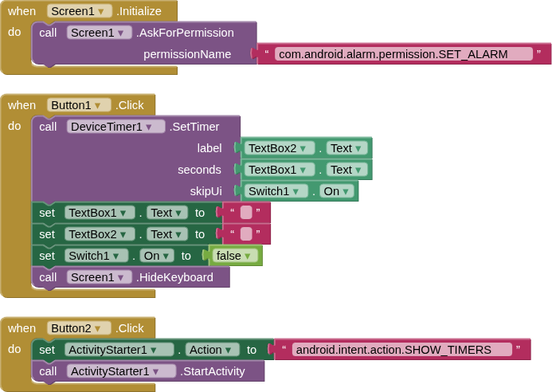This screenshot has width=552, height=392.
Task: Open TextBox1 dropdown on the seconds socket
Action: coord(280,170)
